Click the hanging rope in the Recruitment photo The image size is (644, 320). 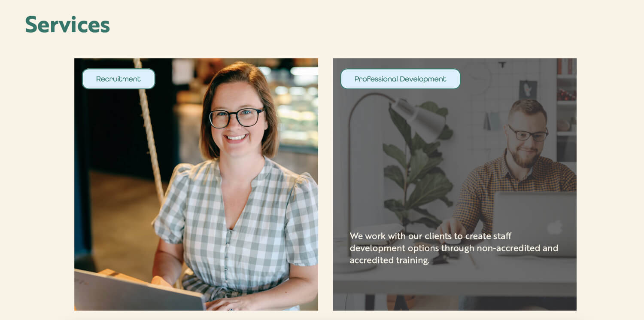point(149,129)
